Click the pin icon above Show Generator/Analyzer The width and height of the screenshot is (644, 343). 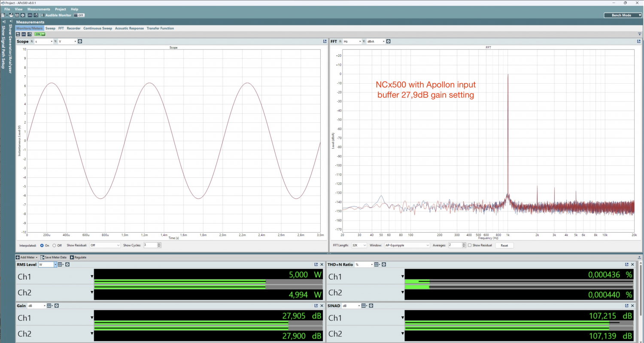pos(11,21)
